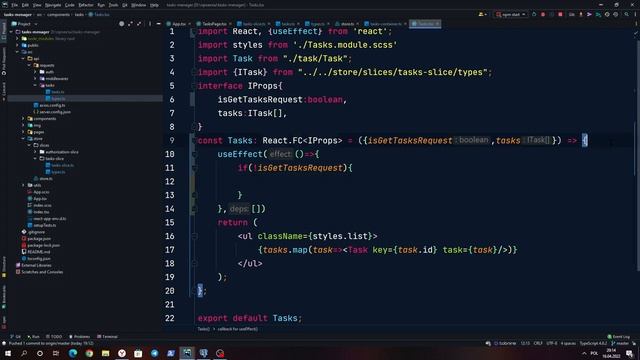Click the red Stop process icon
The width and height of the screenshot is (640, 360).
coord(560,14)
